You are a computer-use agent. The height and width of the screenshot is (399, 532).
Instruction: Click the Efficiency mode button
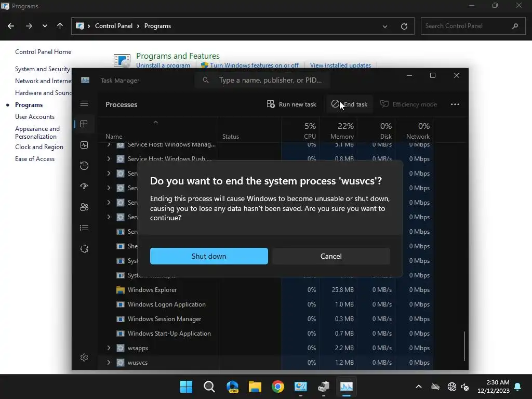pos(408,104)
